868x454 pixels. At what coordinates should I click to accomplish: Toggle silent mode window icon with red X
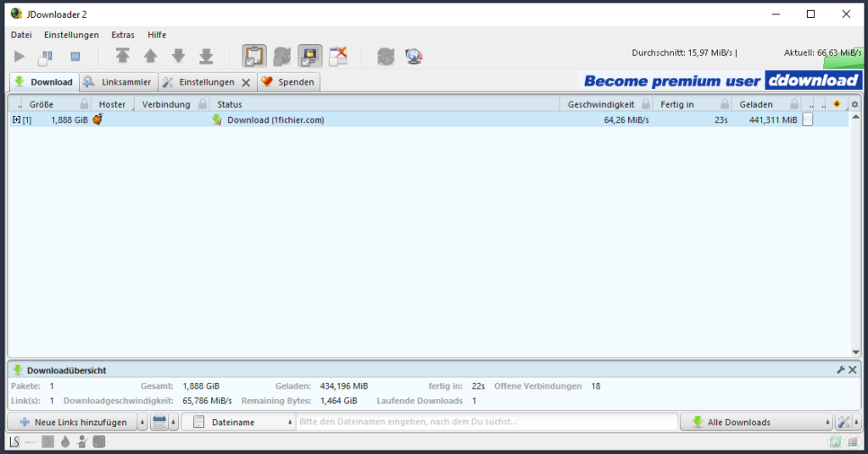[x=337, y=56]
